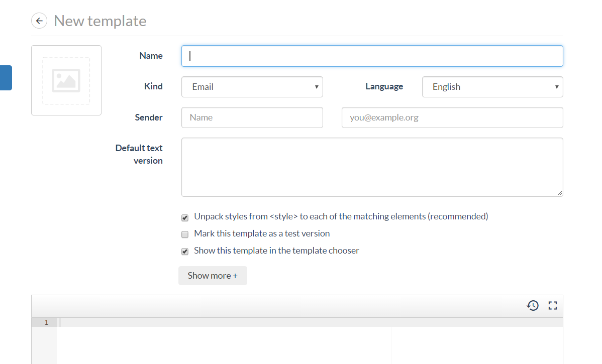
Task: Open the Language dropdown showing English
Action: click(492, 87)
